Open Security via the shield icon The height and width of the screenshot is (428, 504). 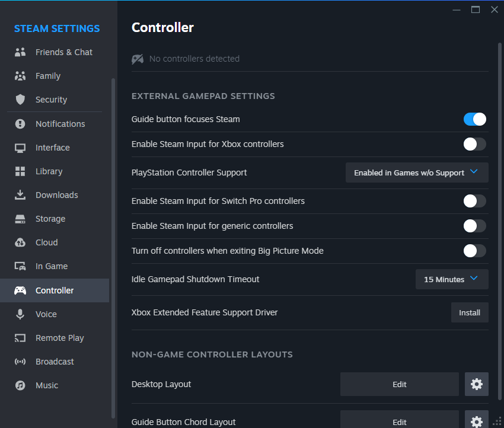(x=20, y=100)
